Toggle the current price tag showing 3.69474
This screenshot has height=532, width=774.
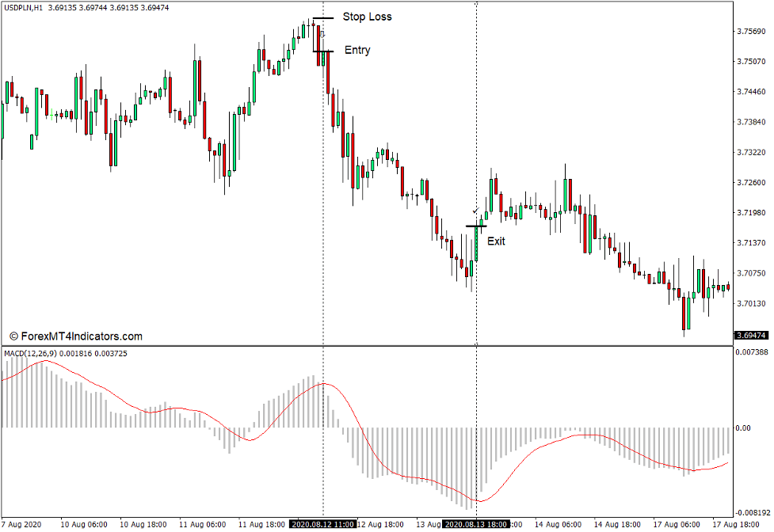click(x=751, y=335)
